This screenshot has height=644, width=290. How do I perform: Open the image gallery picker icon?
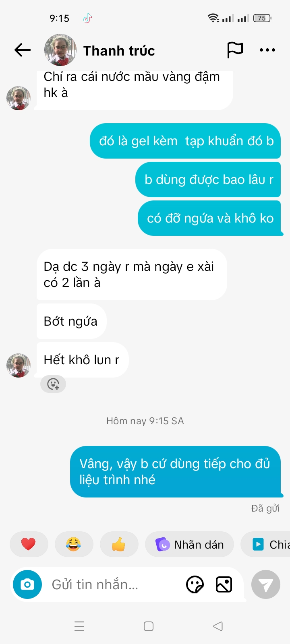coord(224,584)
